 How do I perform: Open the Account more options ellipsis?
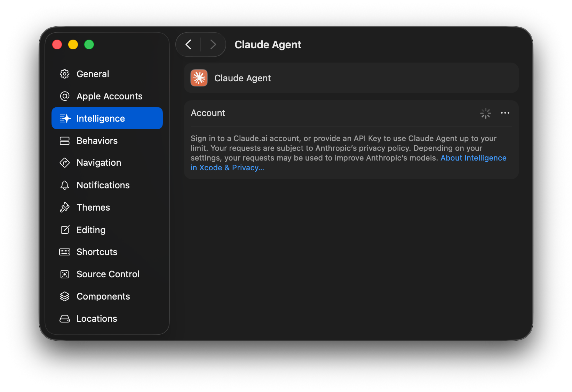[x=505, y=113]
